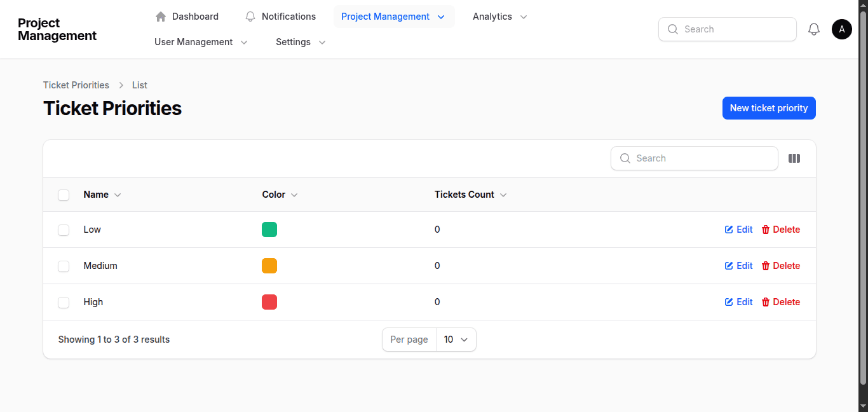This screenshot has height=412, width=868.
Task: Click the sort chevron next to Tickets Count
Action: tap(503, 195)
